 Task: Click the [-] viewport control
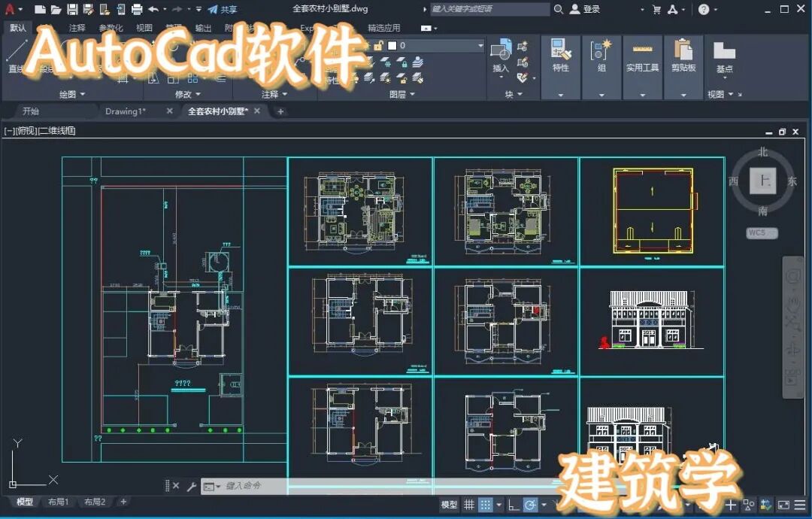coord(9,131)
